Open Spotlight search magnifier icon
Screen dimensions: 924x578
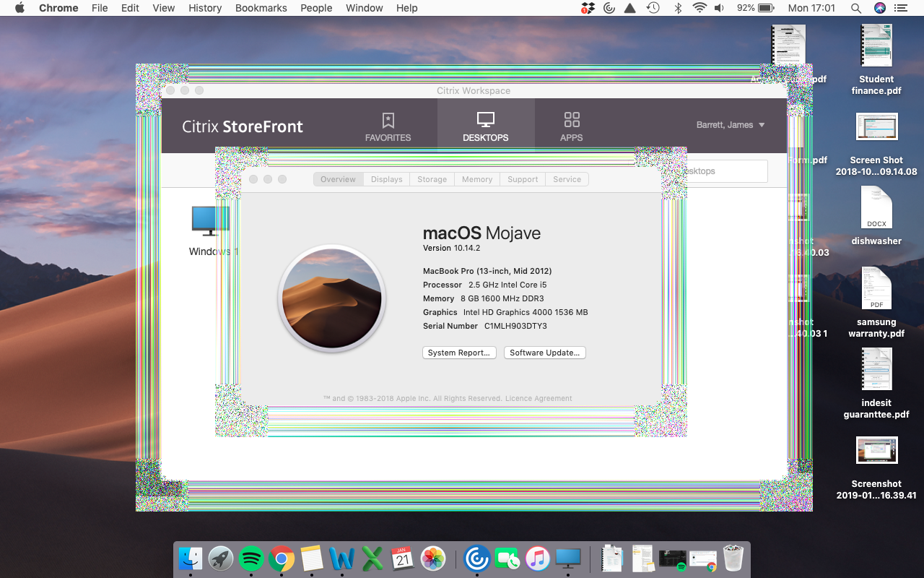tap(855, 8)
